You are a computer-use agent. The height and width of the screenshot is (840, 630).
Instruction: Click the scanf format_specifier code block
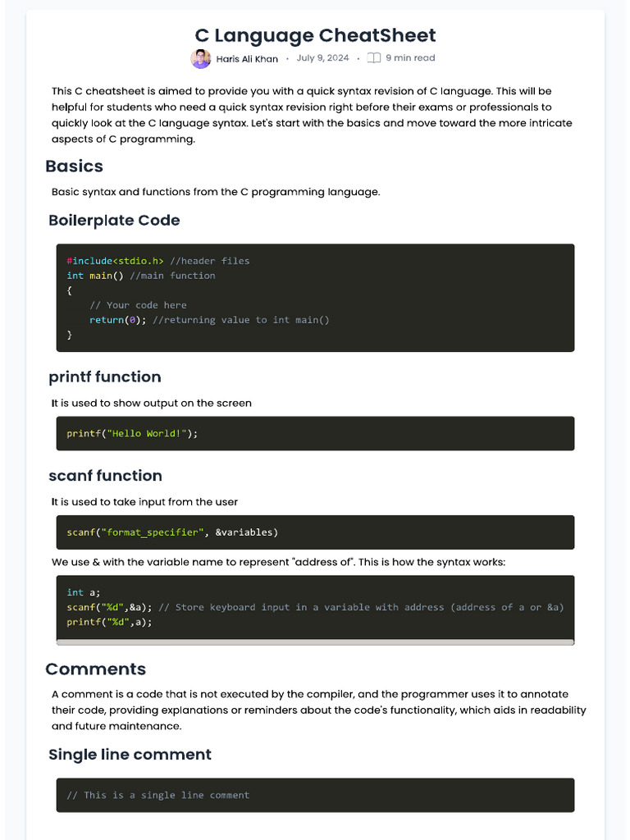[x=315, y=532]
